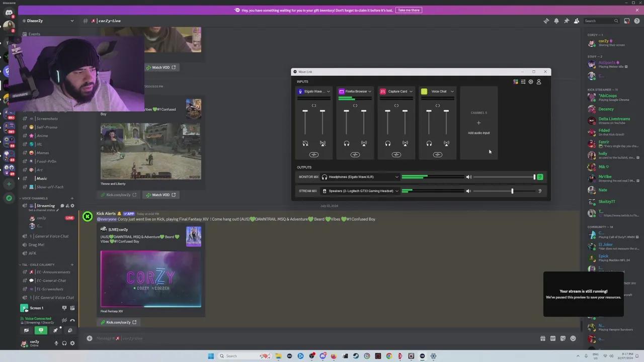644x362 pixels.
Task: Open Stream Mix Speakers output device dropdown
Action: (x=360, y=191)
